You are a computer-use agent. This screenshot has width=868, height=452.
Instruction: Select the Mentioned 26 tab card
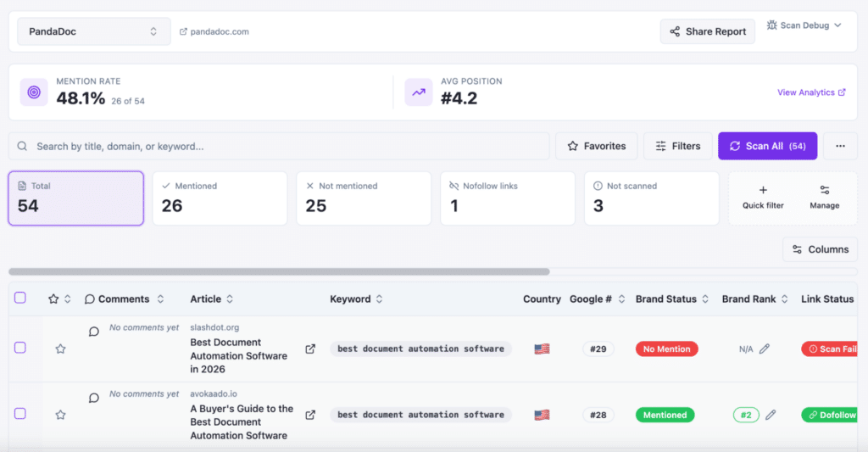click(220, 198)
